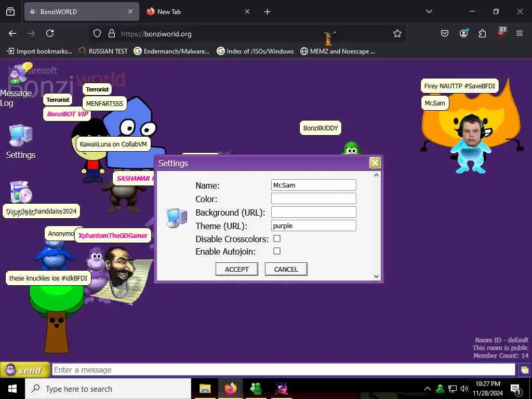532x399 pixels.
Task: Click the Windows search box
Action: (x=108, y=389)
